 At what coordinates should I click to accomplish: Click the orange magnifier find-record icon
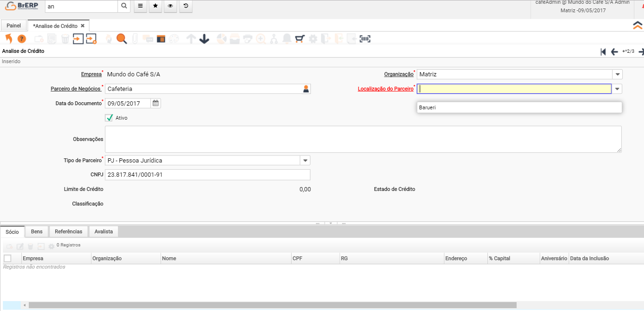point(122,39)
